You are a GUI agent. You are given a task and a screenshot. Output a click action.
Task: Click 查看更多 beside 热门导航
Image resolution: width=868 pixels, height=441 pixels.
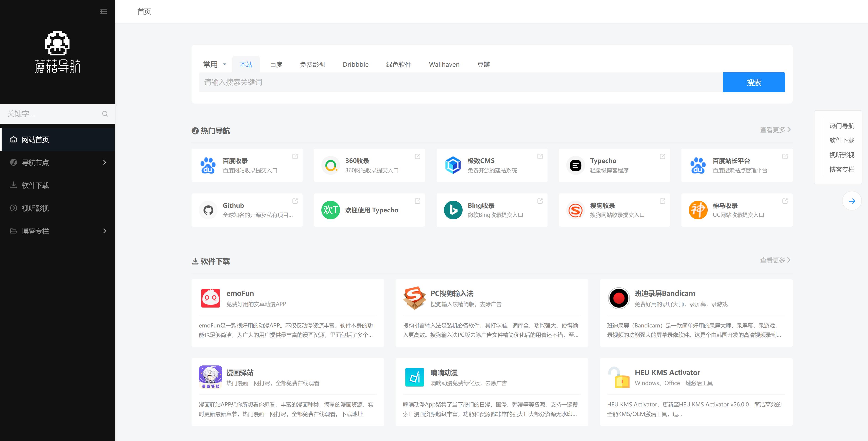[x=775, y=130]
